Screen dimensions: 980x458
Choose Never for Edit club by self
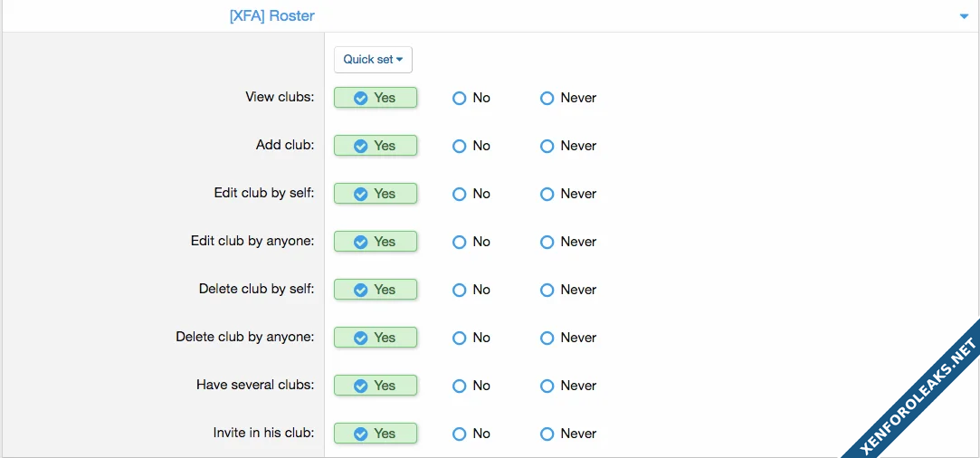547,194
